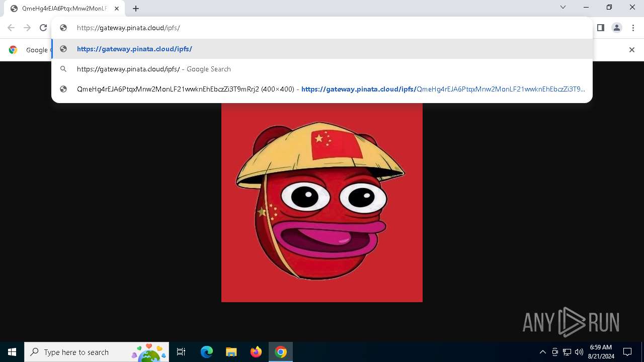Open the Windows Start menu
644x362 pixels.
tap(12, 352)
